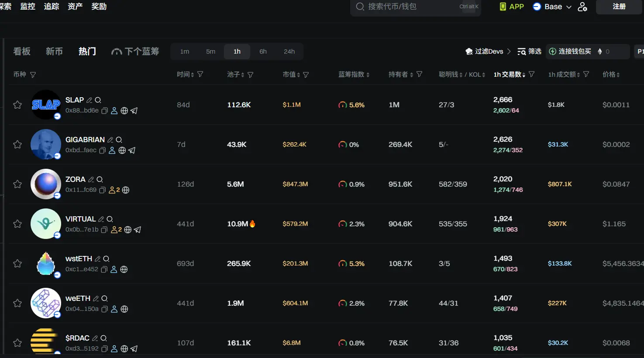This screenshot has width=644, height=358.
Task: Sort by 聪明钱 column header
Action: pyautogui.click(x=451, y=75)
